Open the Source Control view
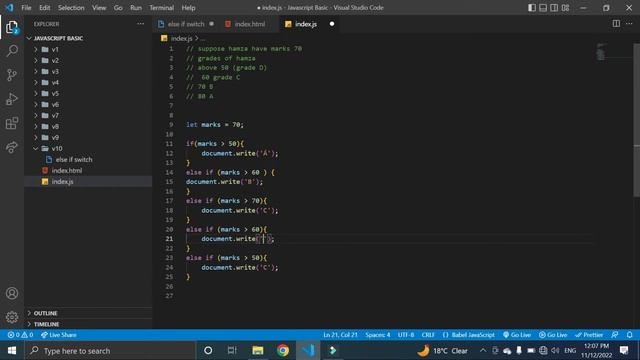 [12, 75]
